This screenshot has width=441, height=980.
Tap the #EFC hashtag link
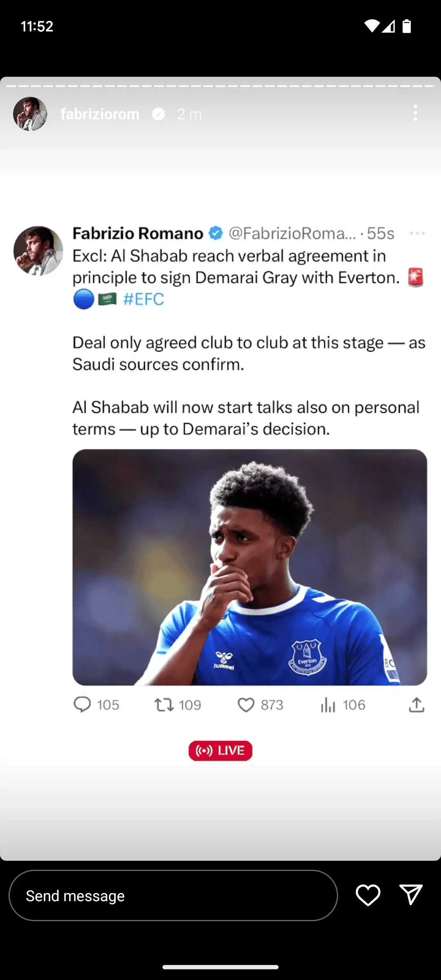pos(143,299)
